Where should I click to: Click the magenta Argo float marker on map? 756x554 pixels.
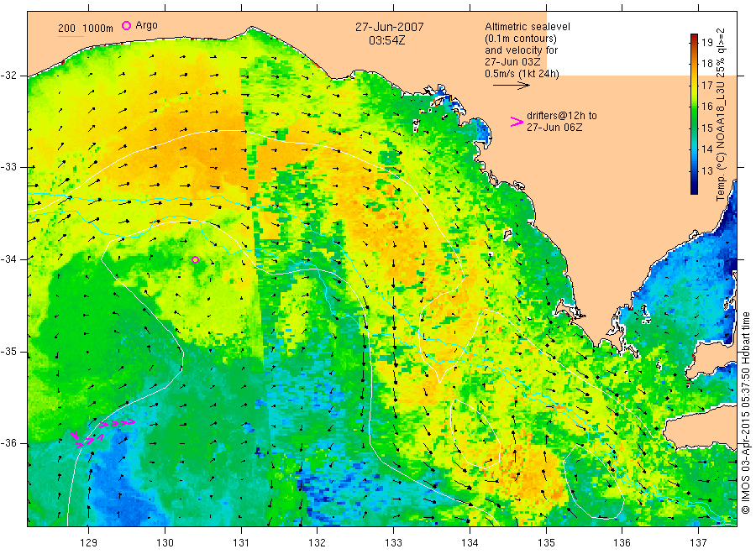(195, 259)
